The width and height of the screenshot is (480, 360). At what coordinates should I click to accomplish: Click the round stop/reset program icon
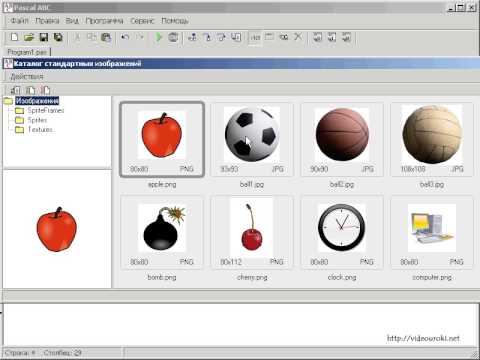click(173, 37)
